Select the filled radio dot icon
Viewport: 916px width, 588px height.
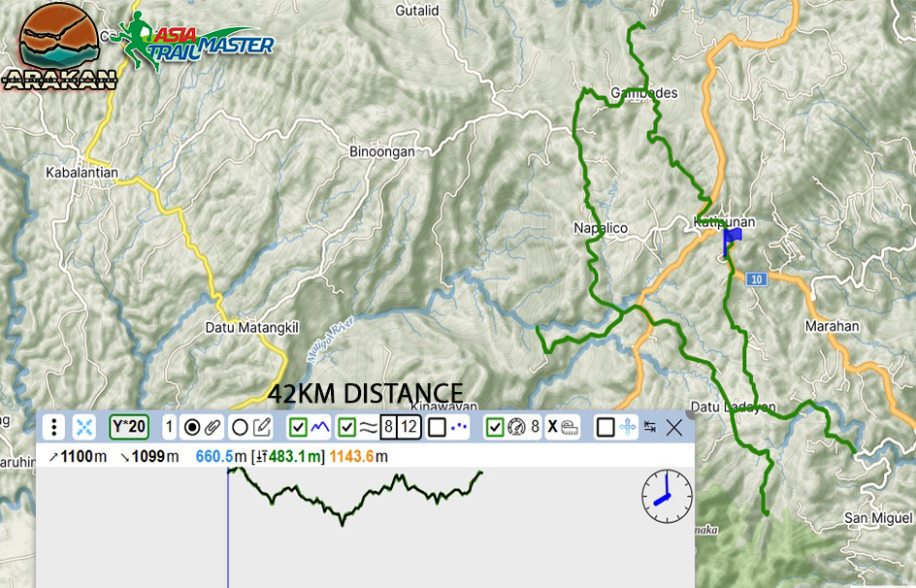[192, 427]
